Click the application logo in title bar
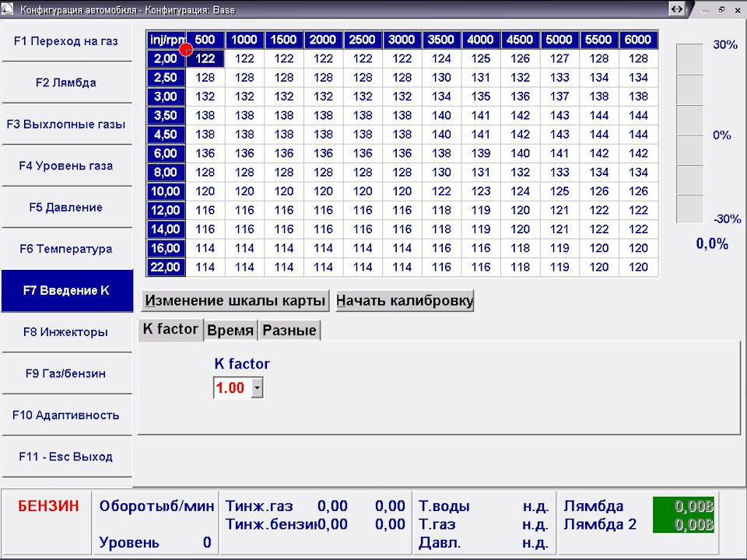 coord(8,9)
